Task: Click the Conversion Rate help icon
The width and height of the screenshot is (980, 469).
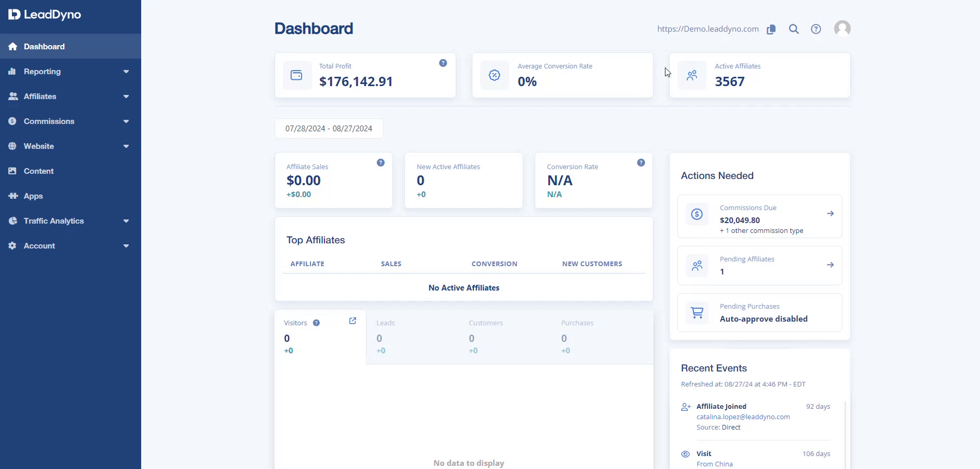Action: (x=641, y=163)
